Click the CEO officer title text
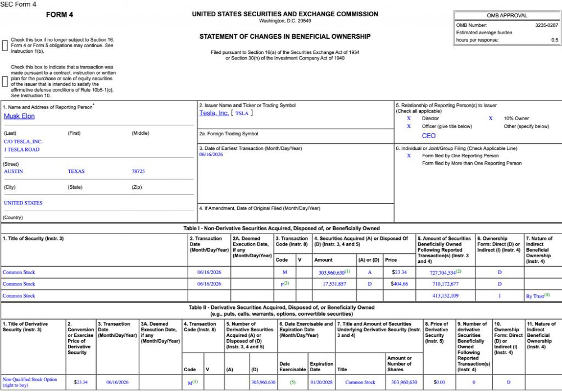 click(429, 136)
